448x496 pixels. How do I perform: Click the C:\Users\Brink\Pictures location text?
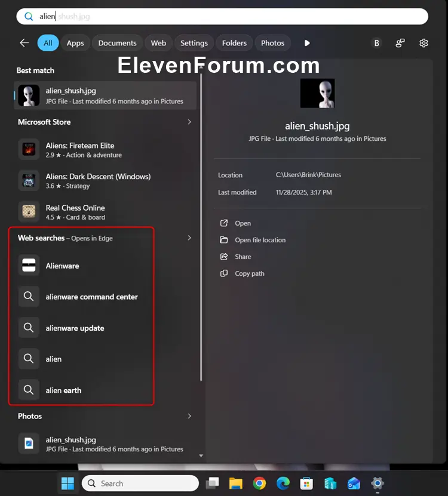[x=308, y=175]
